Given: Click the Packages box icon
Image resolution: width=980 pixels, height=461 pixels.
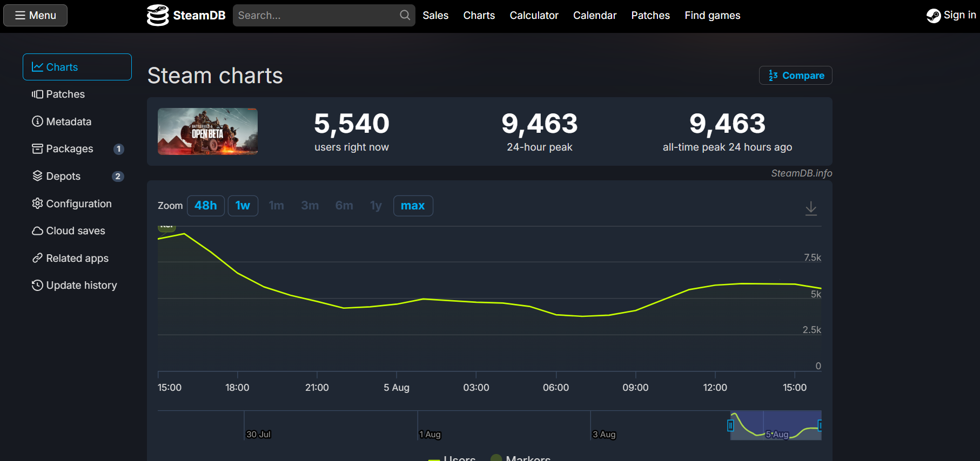Looking at the screenshot, I should 37,148.
